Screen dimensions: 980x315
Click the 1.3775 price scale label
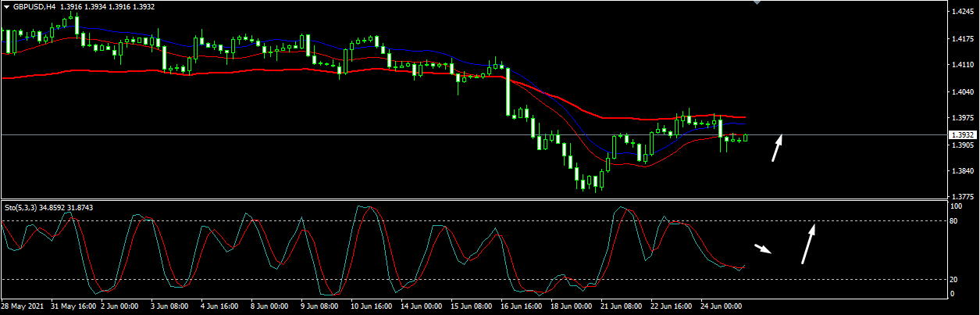coord(961,197)
